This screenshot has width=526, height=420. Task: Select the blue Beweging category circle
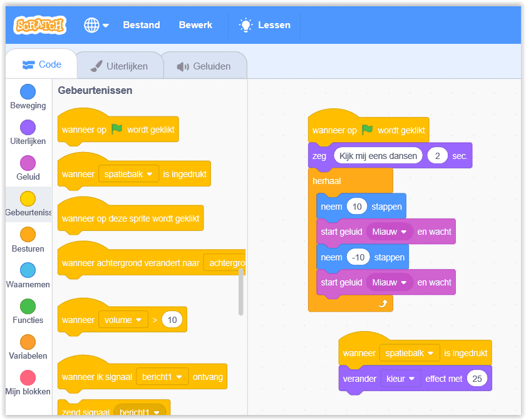(x=28, y=92)
